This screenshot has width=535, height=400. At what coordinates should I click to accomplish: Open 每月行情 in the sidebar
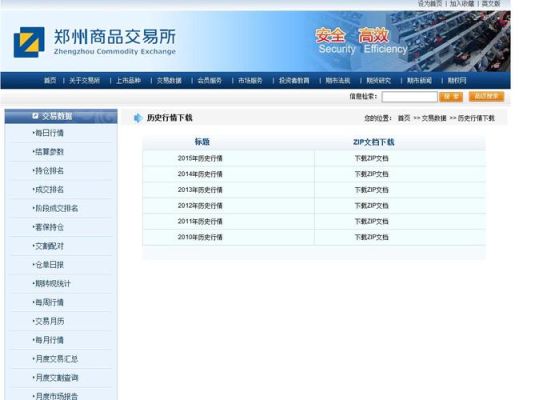click(49, 340)
